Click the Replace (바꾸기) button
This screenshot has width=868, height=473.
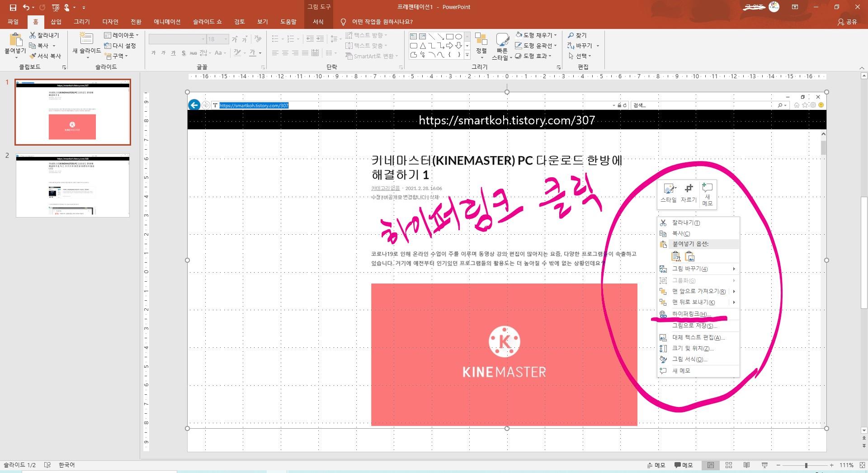pyautogui.click(x=583, y=46)
